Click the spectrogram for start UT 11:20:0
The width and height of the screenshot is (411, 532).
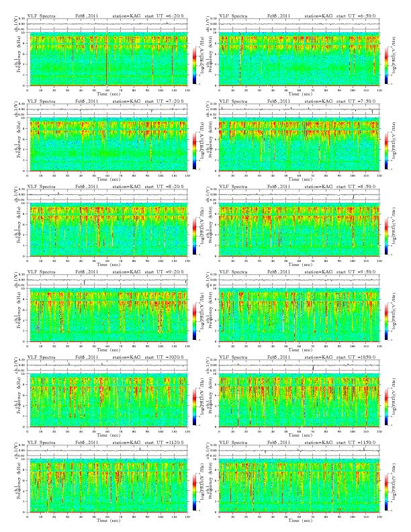pos(107,486)
